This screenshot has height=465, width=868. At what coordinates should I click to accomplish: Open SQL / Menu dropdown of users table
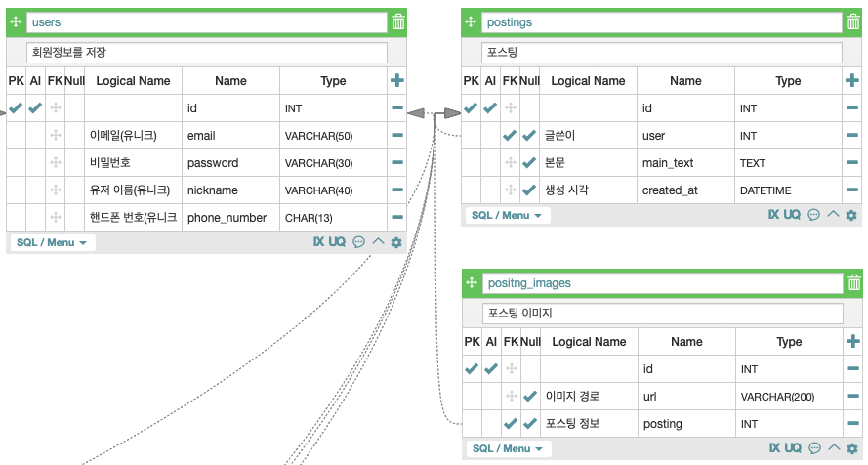click(x=52, y=242)
